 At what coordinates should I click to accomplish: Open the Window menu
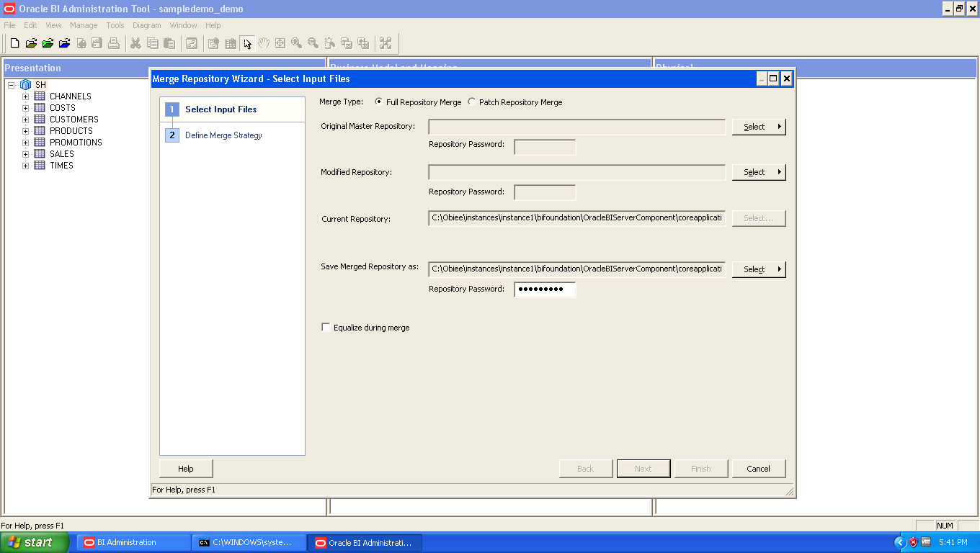coord(184,25)
